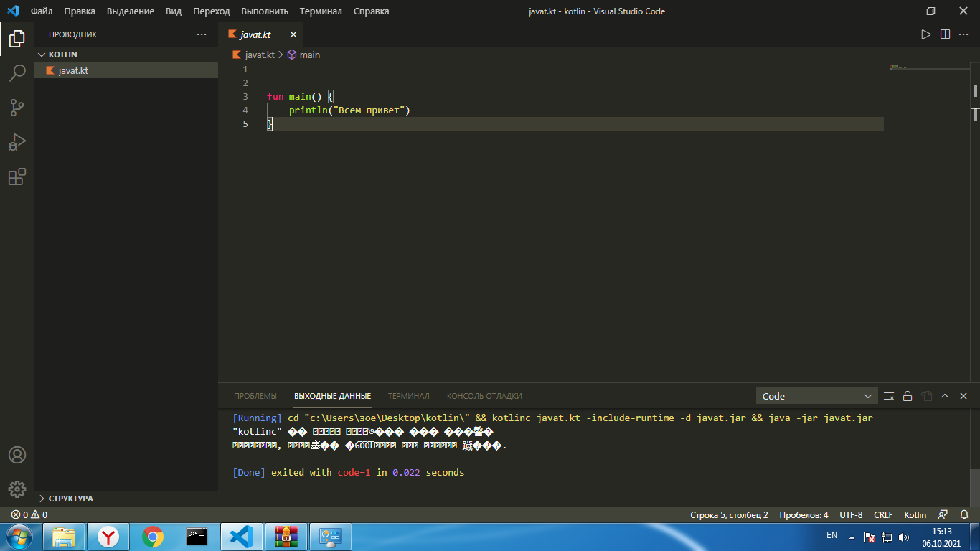The image size is (980, 551).
Task: Open the Выделение menu
Action: pyautogui.click(x=131, y=11)
